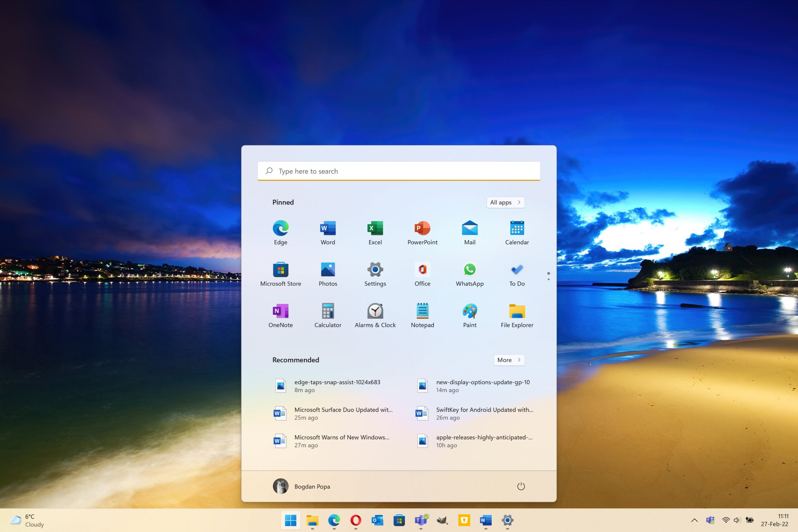Image resolution: width=798 pixels, height=532 pixels.
Task: Open Microsoft Store in pinned apps
Action: [281, 274]
